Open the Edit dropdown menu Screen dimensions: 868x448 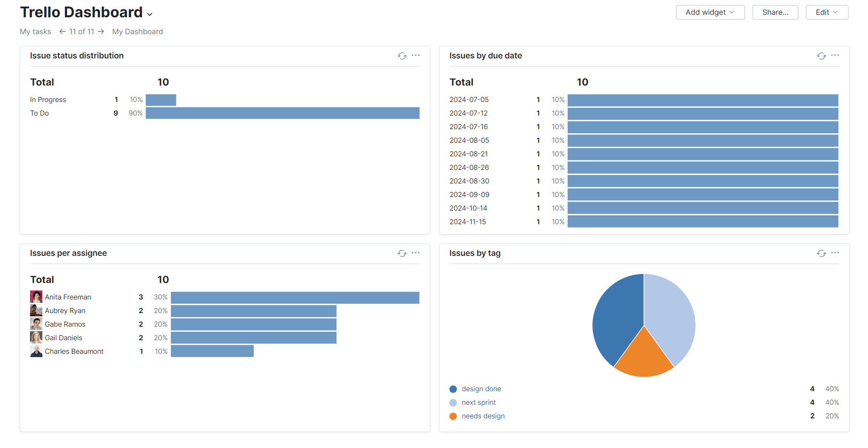pos(826,12)
